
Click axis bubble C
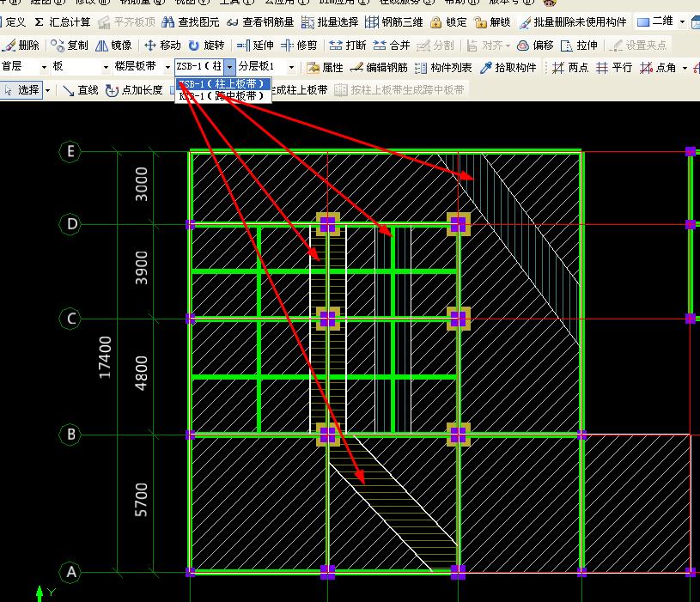click(x=70, y=319)
